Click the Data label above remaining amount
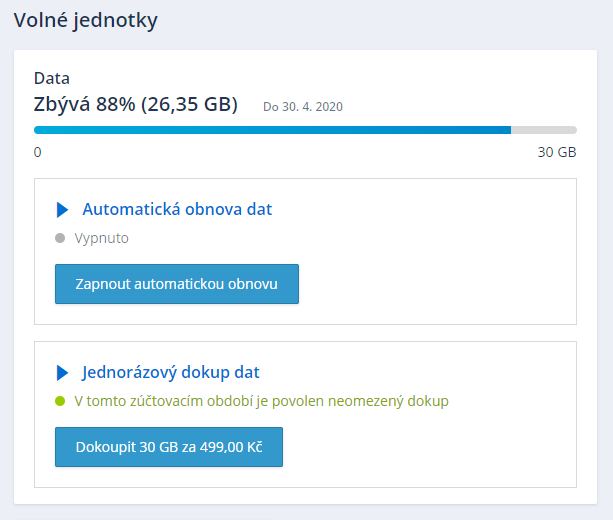The height and width of the screenshot is (520, 613). [52, 78]
